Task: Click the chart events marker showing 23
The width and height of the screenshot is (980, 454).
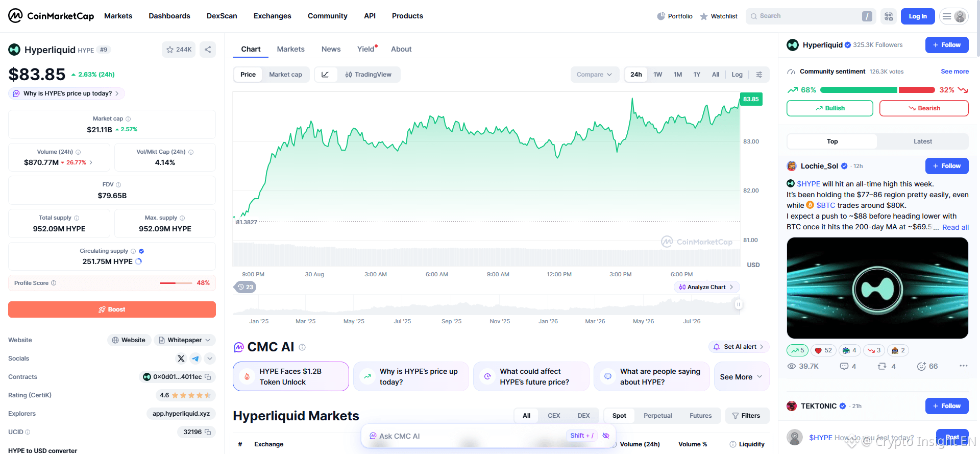Action: 246,287
